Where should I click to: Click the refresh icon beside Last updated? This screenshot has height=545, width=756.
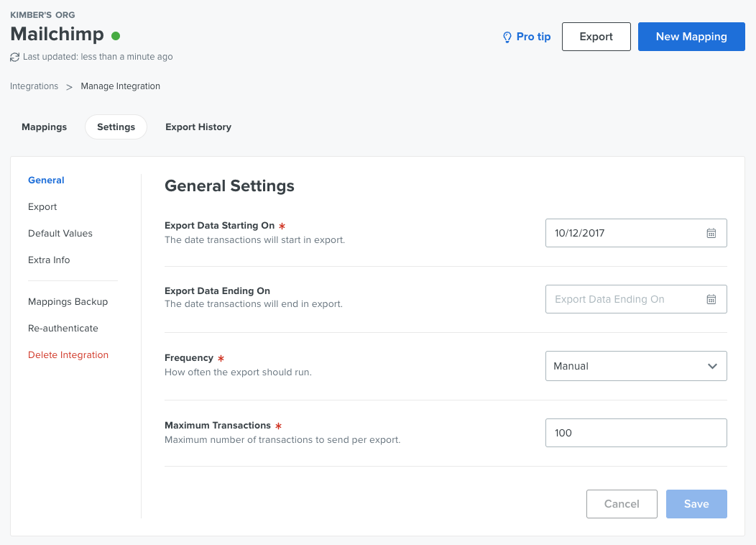pos(15,57)
